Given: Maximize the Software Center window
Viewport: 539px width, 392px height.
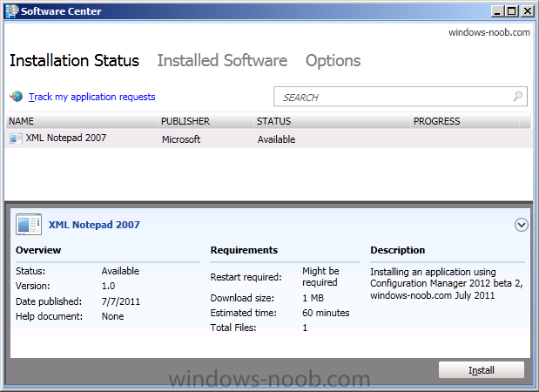Looking at the screenshot, I should [x=512, y=11].
